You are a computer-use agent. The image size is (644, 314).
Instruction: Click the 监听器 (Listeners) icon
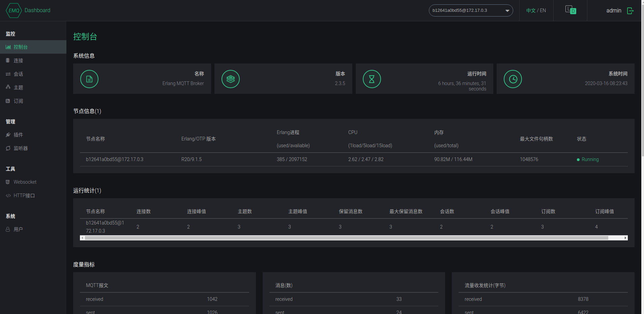[x=8, y=148]
